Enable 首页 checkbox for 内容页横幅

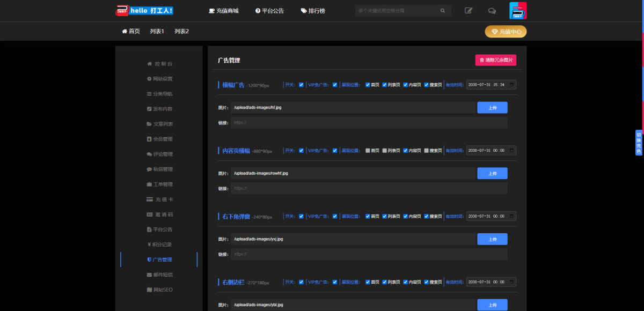tap(368, 151)
